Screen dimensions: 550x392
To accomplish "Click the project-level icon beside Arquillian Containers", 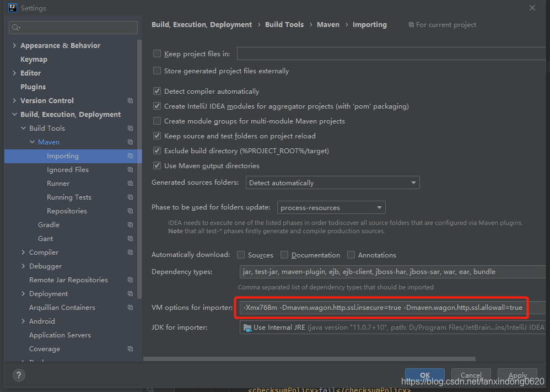I will (130, 308).
